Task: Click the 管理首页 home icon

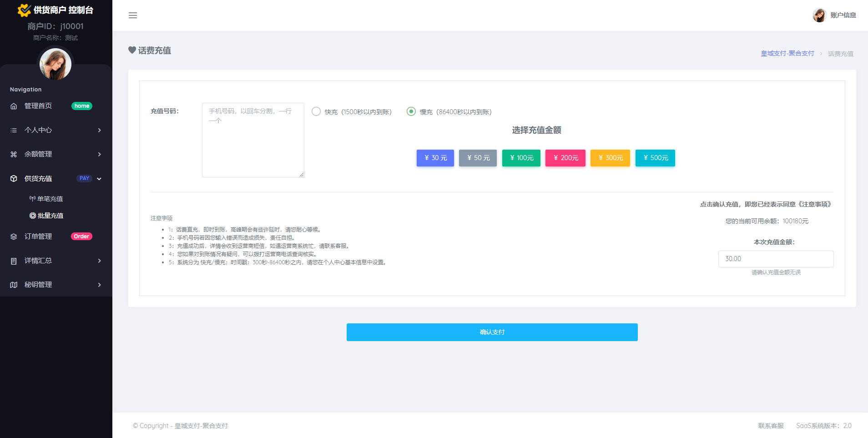Action: pyautogui.click(x=14, y=106)
